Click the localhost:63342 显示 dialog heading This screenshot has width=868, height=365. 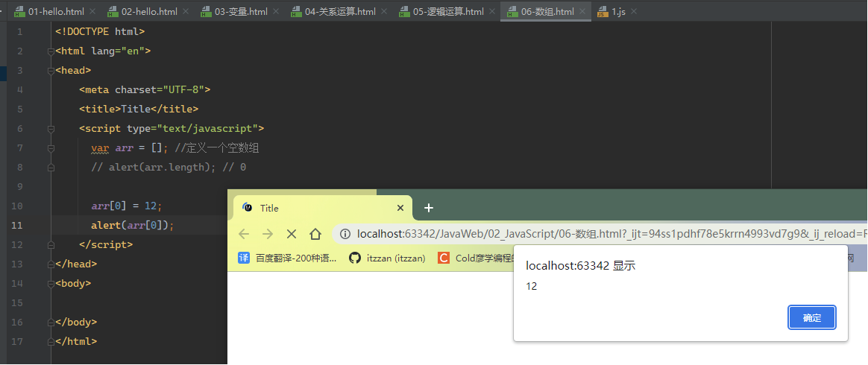click(581, 266)
